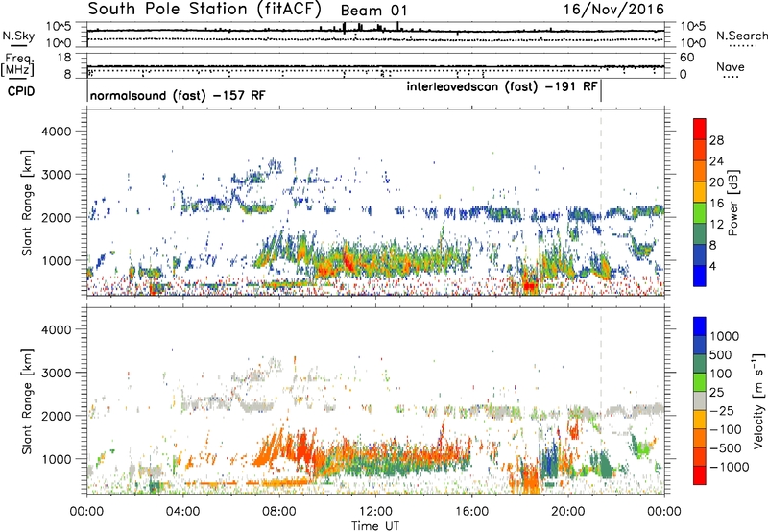The width and height of the screenshot is (768, 532).
Task: Click the 'Time UT' axis label
Action: pyautogui.click(x=375, y=525)
